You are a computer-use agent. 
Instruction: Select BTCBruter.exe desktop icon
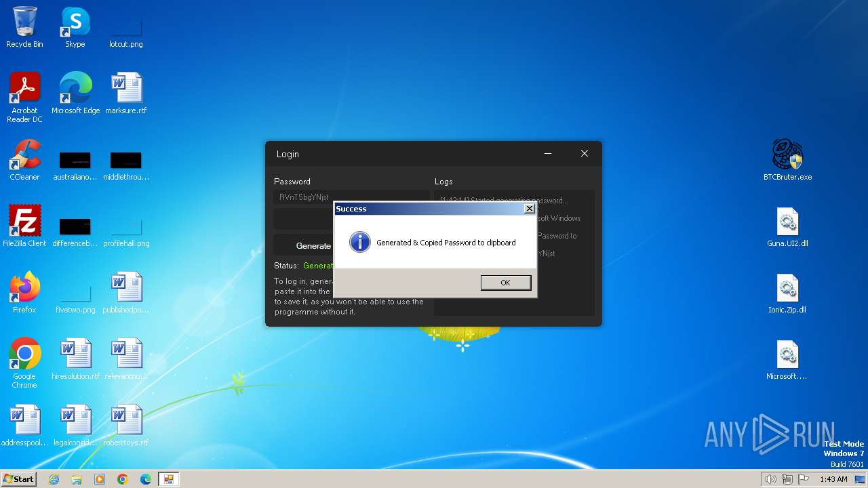tap(787, 160)
